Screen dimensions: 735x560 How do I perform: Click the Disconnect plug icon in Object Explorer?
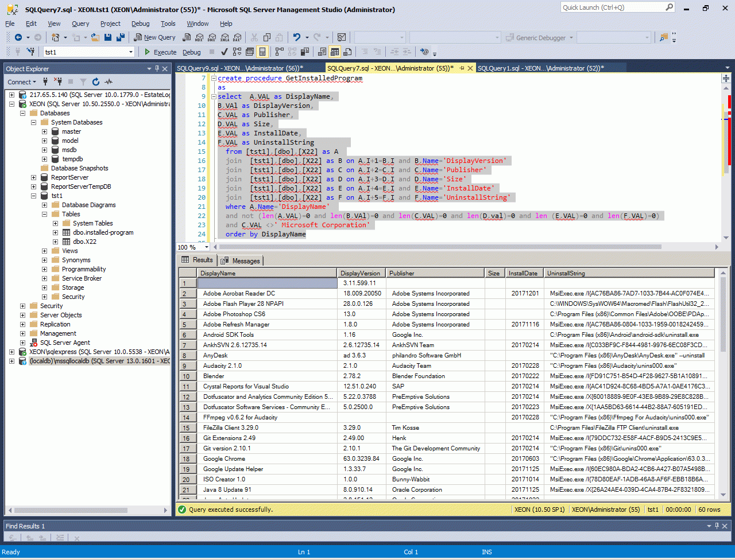pyautogui.click(x=58, y=81)
